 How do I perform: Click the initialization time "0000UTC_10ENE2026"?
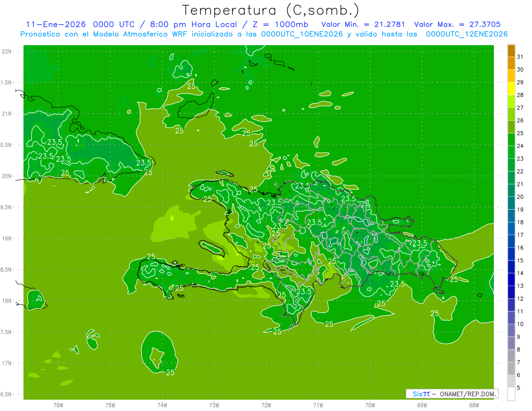pos(302,34)
